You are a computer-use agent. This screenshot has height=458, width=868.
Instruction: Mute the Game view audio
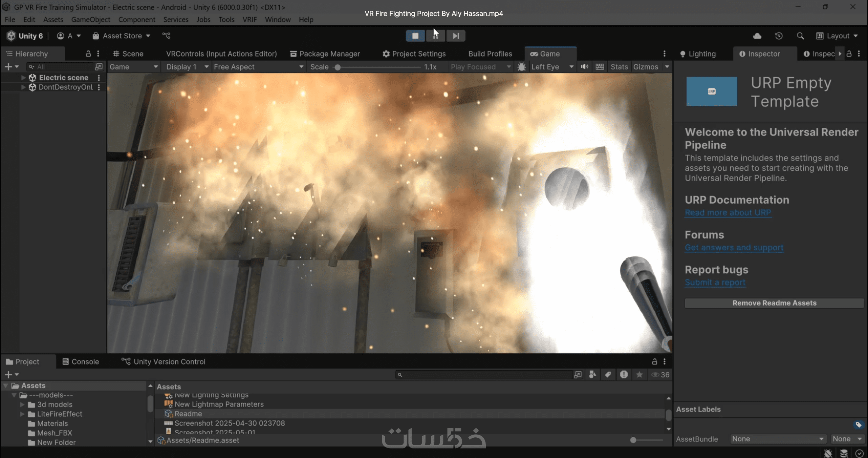(584, 67)
